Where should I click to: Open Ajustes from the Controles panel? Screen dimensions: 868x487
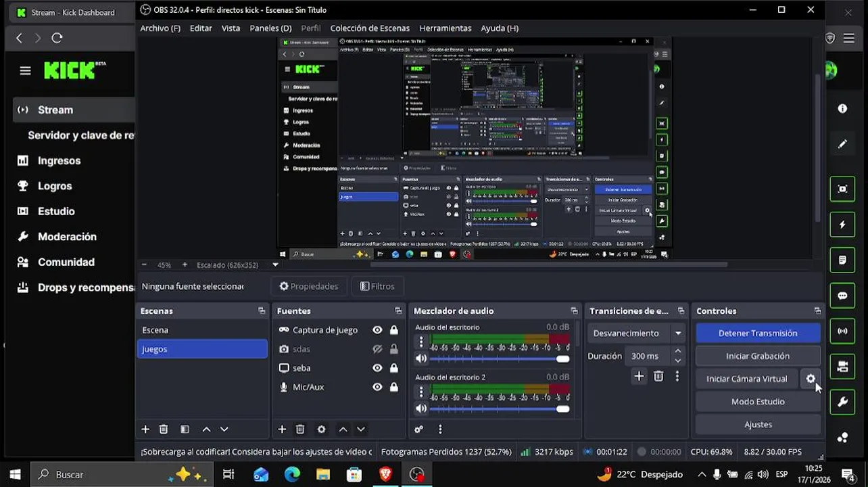[758, 425]
